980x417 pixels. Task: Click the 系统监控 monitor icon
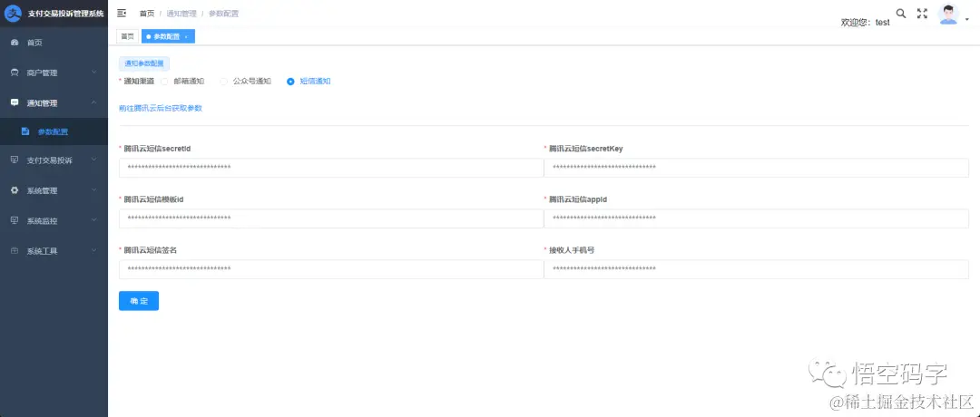click(15, 220)
